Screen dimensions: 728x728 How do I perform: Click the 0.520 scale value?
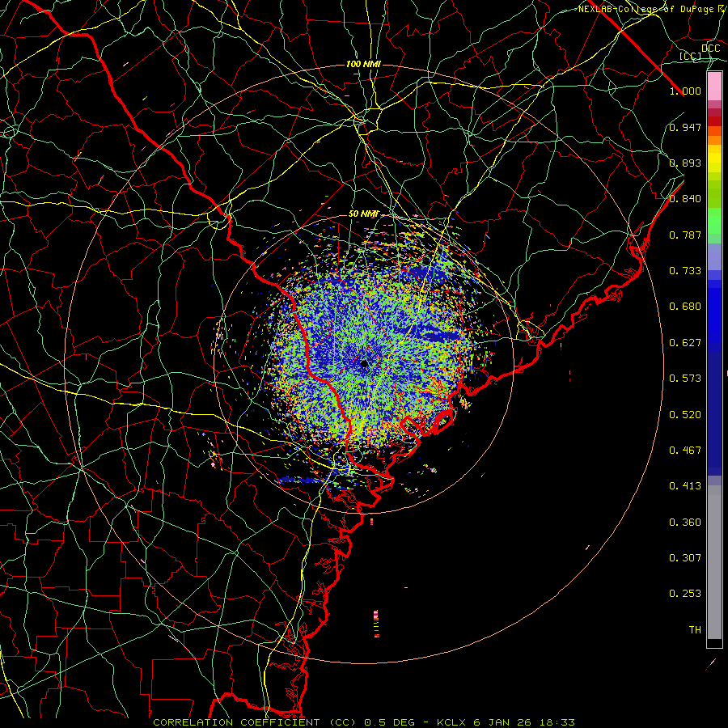coord(685,415)
